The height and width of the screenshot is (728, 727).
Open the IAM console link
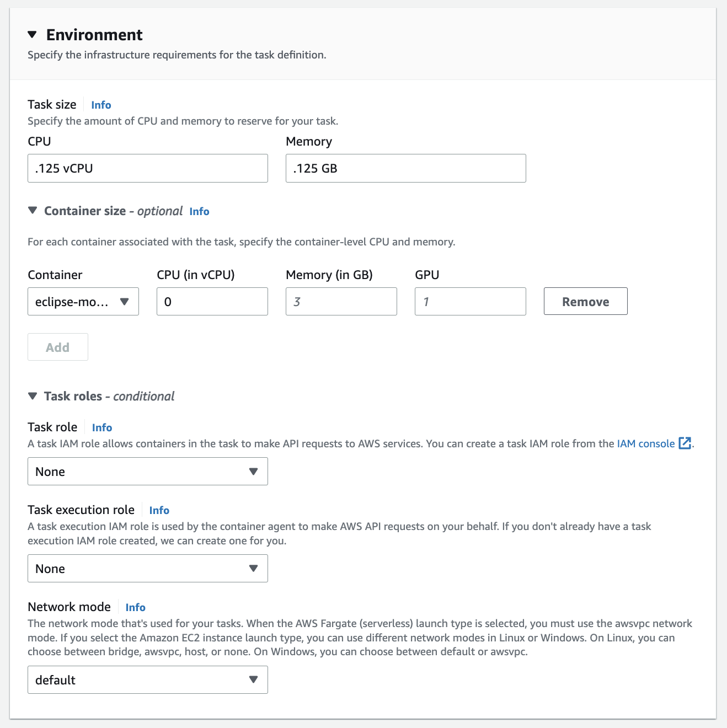[x=645, y=443]
